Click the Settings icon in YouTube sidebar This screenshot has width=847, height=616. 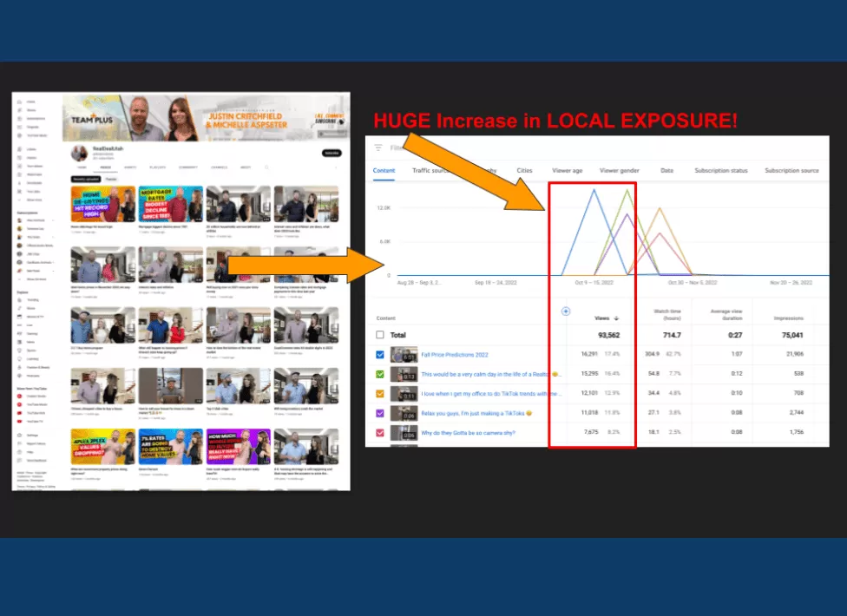(x=19, y=435)
